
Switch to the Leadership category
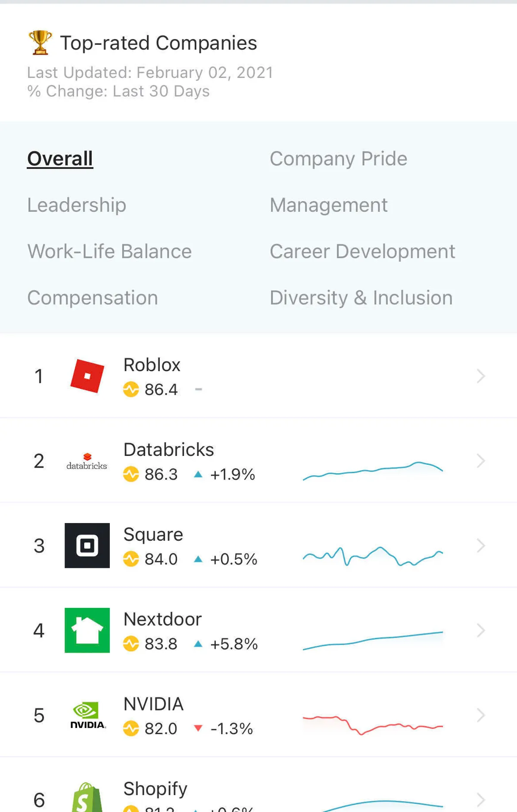77,205
